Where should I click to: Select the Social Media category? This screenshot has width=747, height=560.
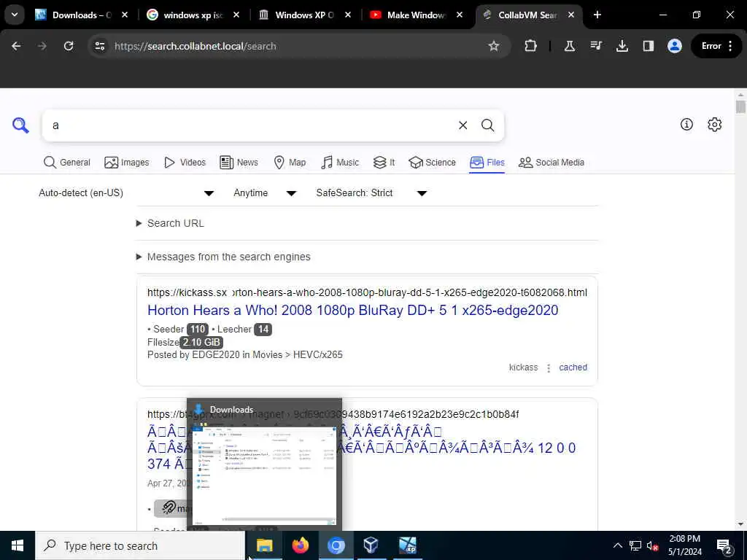click(x=551, y=163)
